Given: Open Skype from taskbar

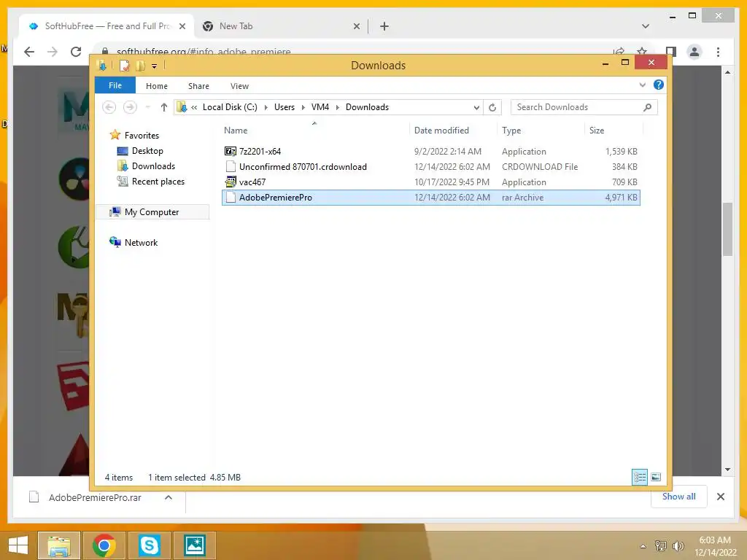Looking at the screenshot, I should tap(149, 545).
